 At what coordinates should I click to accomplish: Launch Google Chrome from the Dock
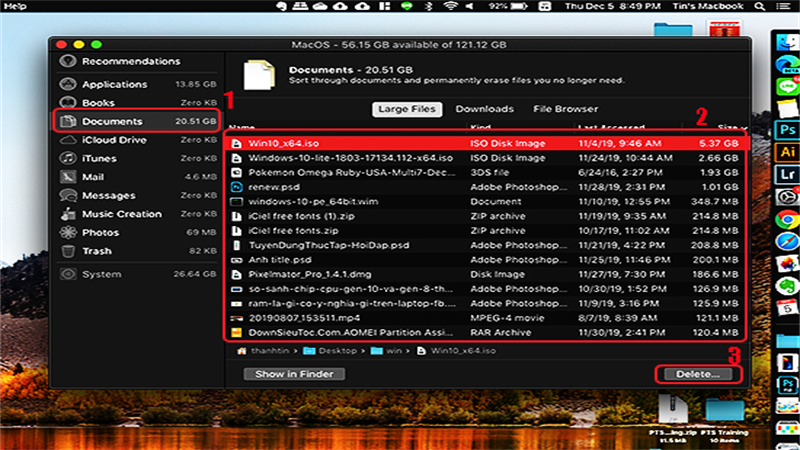click(x=787, y=219)
